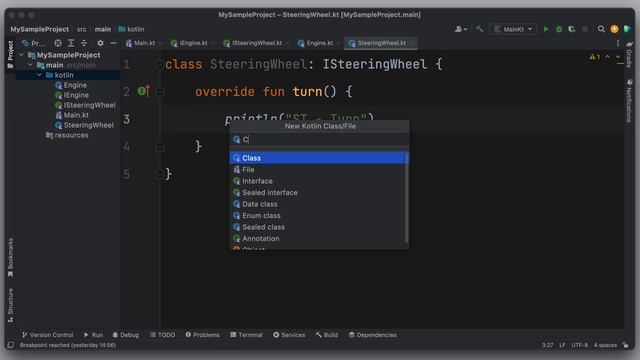The height and width of the screenshot is (360, 640).
Task: Open the Build tool window
Action: tap(327, 335)
